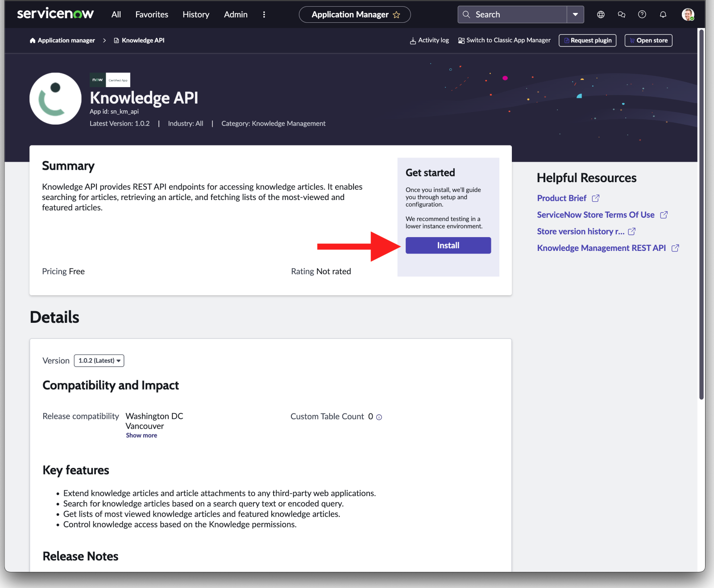Open the more options vertical dots menu
Viewport: 714px width, 588px height.
[x=264, y=14]
